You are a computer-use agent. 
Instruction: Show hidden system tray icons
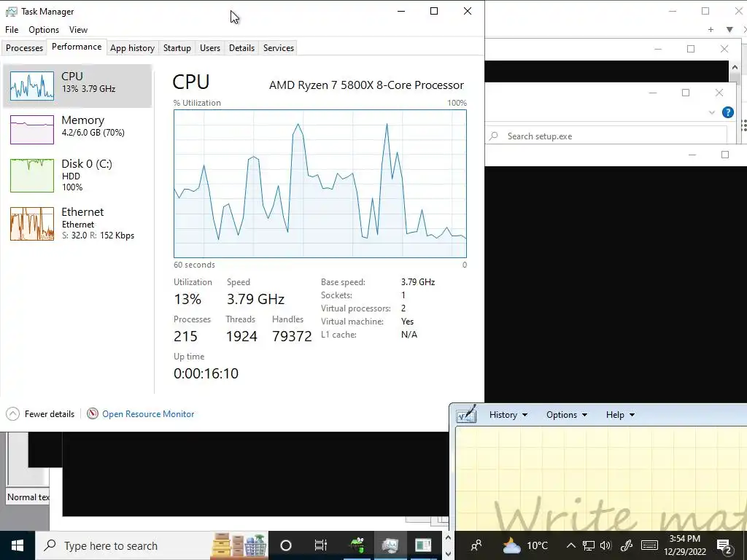(570, 545)
